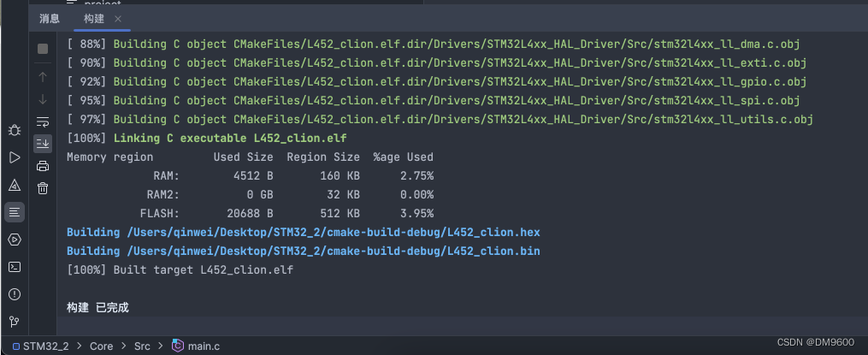Toggle scroll to end of output
The width and height of the screenshot is (868, 355).
(43, 144)
